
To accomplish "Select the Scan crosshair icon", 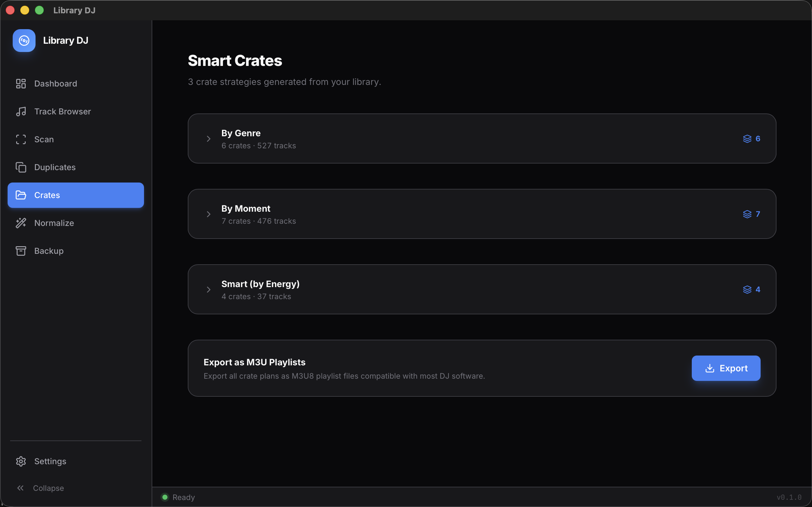I will tap(21, 139).
